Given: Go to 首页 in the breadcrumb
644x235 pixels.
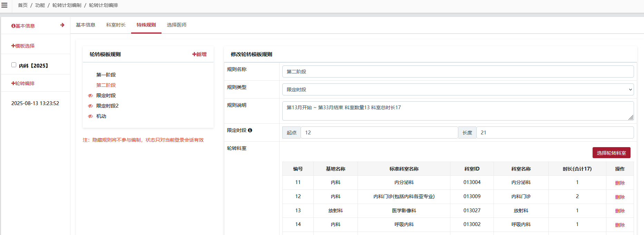Looking at the screenshot, I should 23,5.
